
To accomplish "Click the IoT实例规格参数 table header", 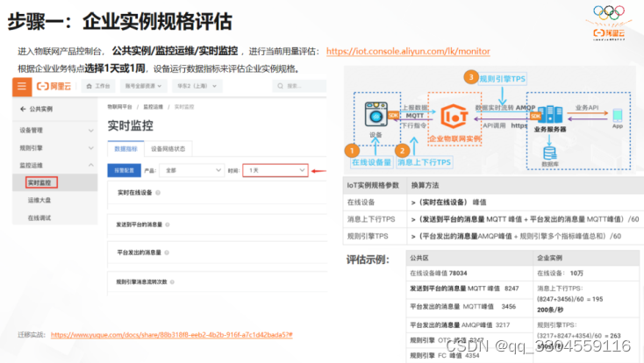I will coord(373,186).
